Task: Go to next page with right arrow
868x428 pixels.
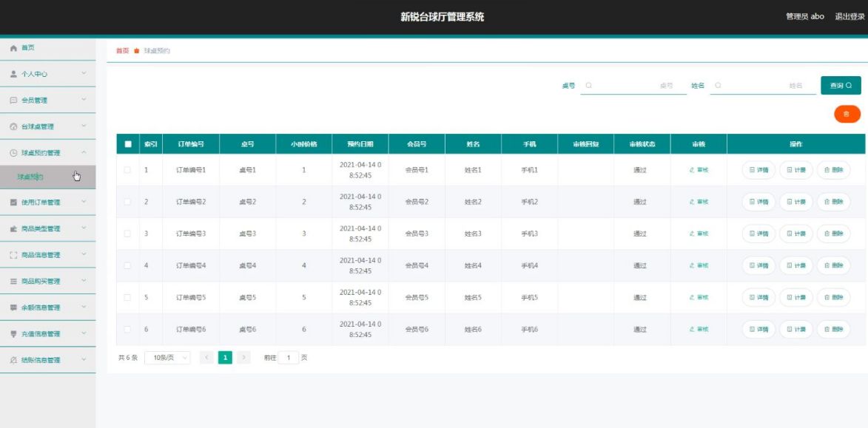Action: click(243, 358)
